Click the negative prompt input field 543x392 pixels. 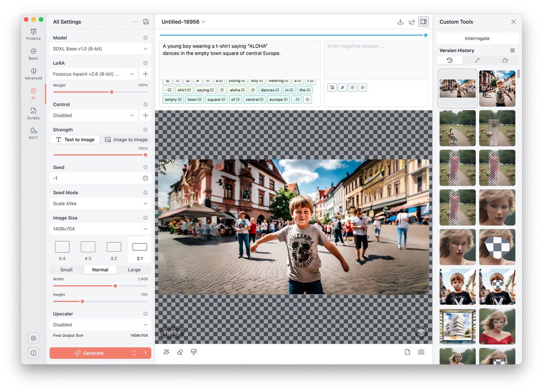point(376,60)
